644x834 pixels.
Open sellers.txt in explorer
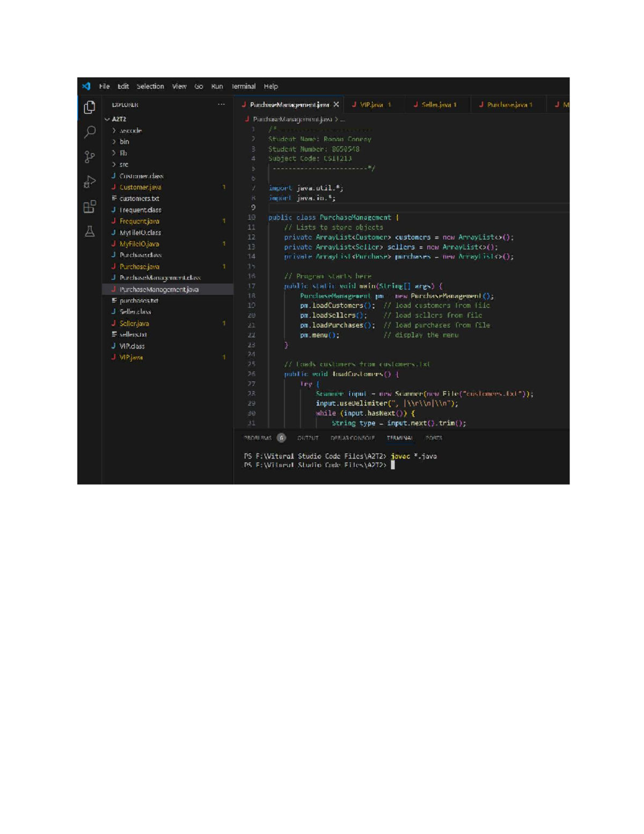[167, 335]
